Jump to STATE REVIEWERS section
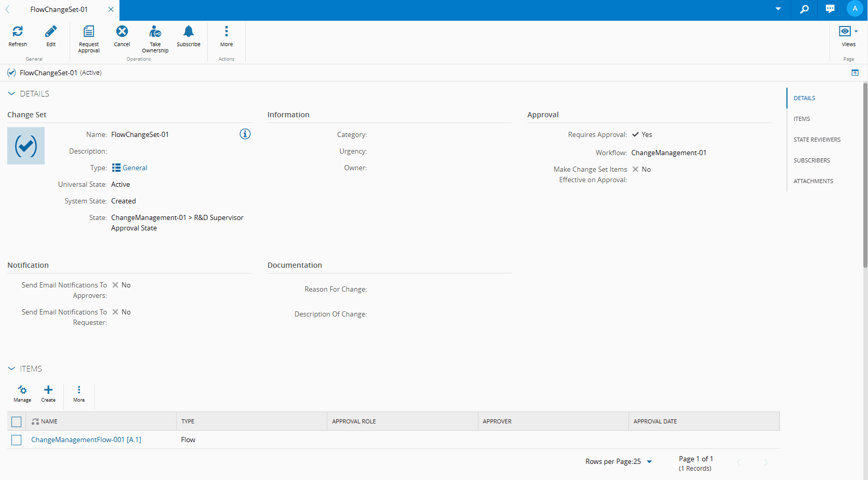 (817, 140)
